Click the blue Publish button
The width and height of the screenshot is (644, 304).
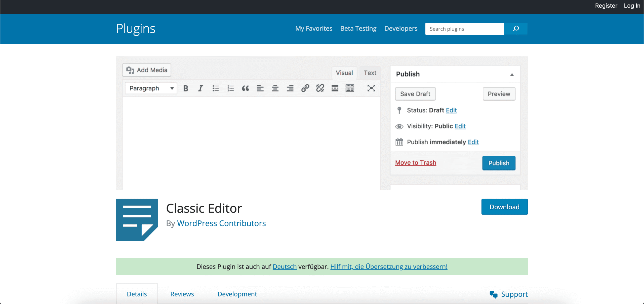click(499, 163)
